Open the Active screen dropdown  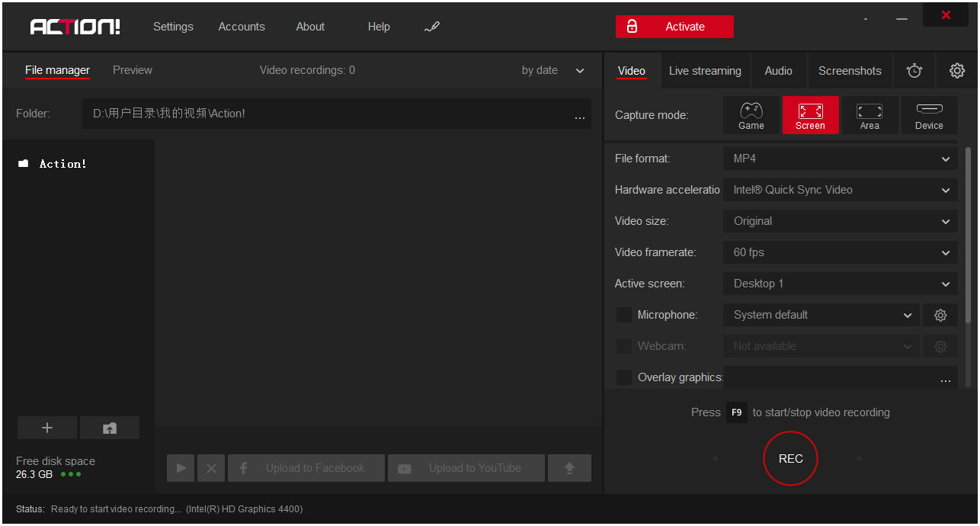(841, 284)
